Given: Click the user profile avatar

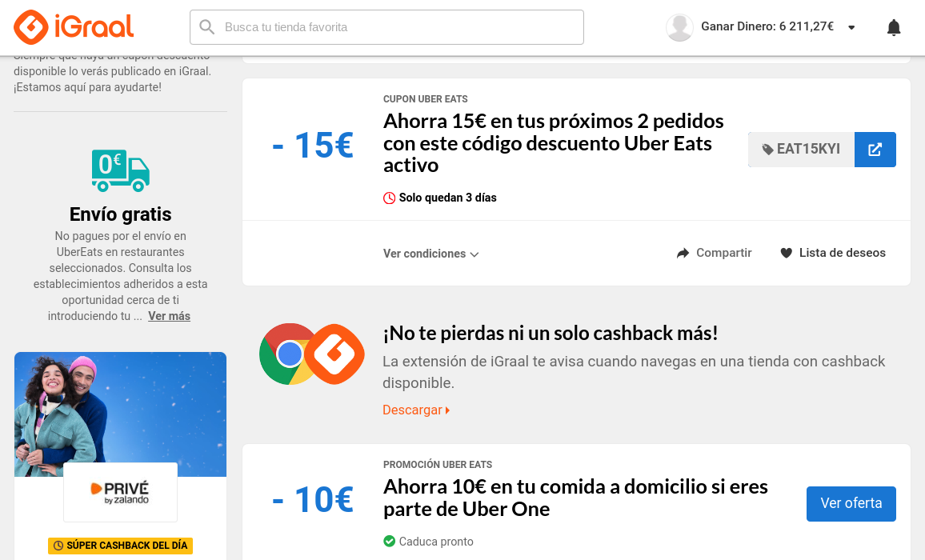Looking at the screenshot, I should click(x=679, y=27).
